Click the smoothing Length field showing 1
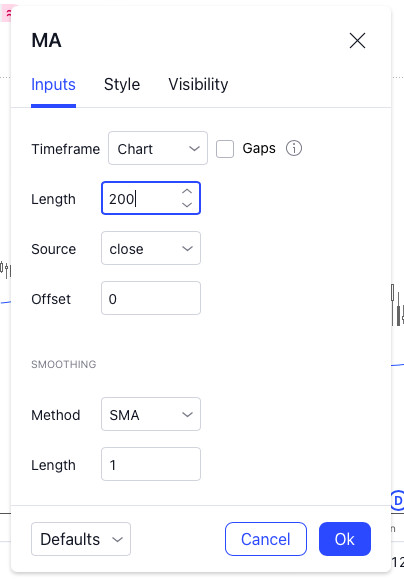 [x=151, y=464]
